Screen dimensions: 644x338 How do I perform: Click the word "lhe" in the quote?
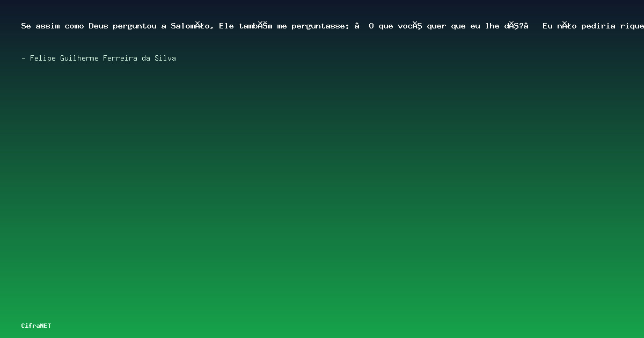coord(492,26)
